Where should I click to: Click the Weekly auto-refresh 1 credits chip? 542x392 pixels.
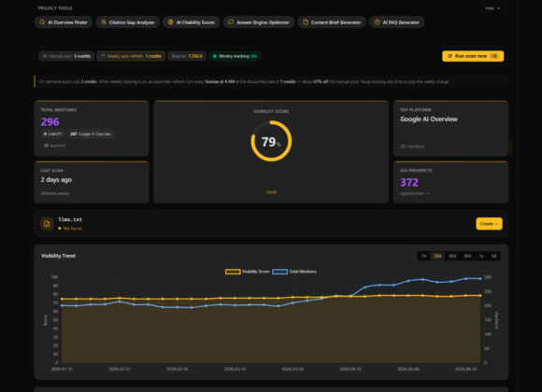click(x=131, y=56)
